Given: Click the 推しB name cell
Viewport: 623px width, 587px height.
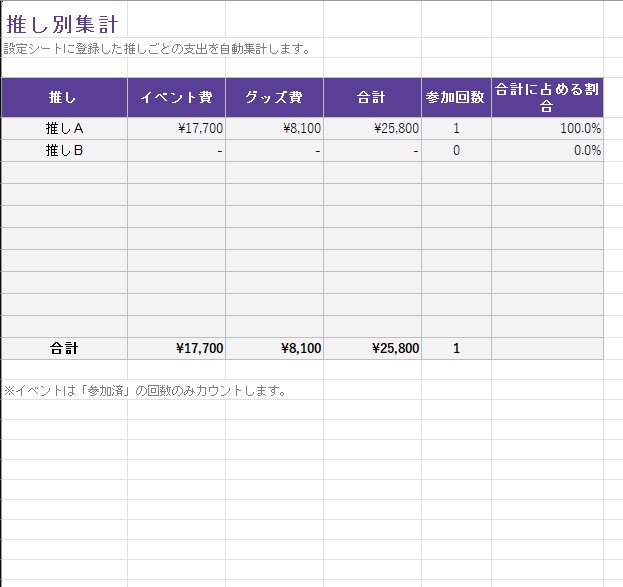Looking at the screenshot, I should [64, 151].
